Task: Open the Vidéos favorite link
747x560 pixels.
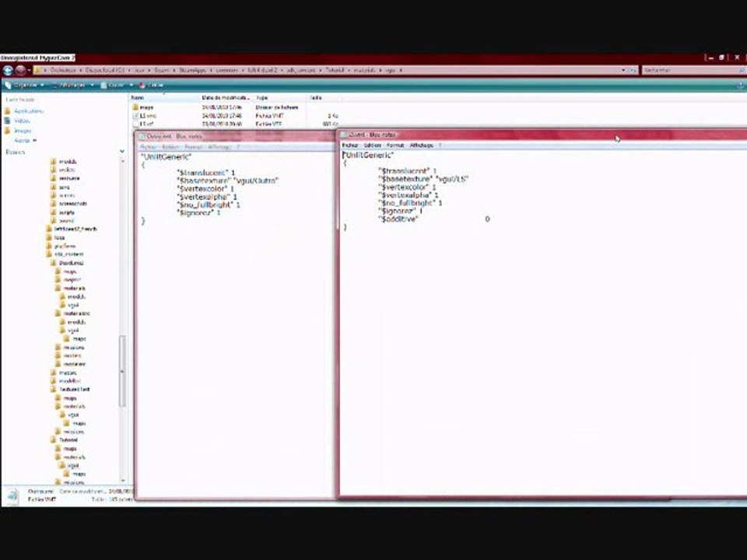Action: point(22,121)
